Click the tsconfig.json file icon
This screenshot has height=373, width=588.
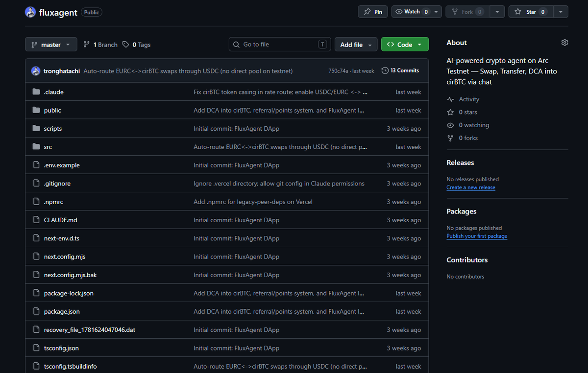click(36, 348)
